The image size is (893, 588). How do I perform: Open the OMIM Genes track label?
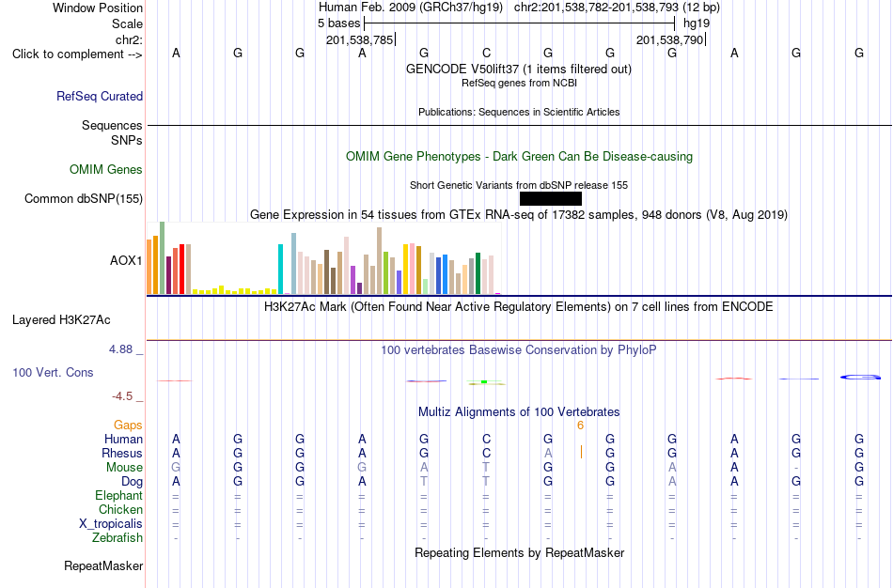(105, 170)
